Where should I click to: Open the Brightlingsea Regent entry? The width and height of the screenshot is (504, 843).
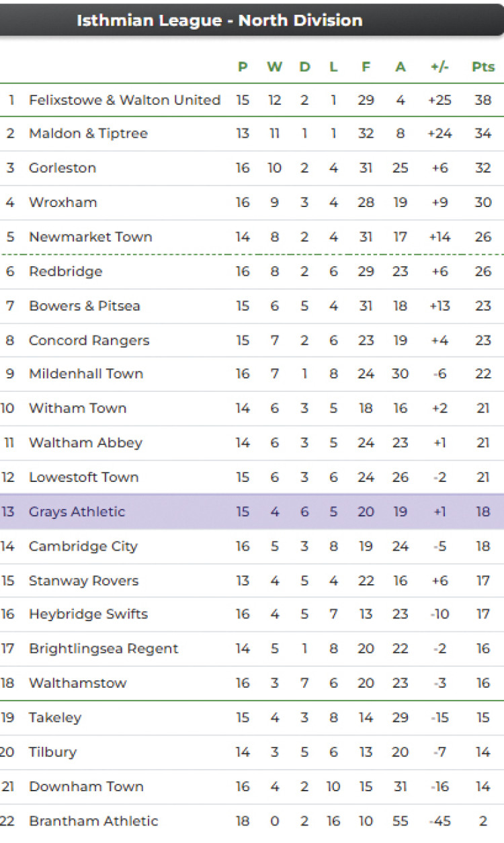pos(103,649)
